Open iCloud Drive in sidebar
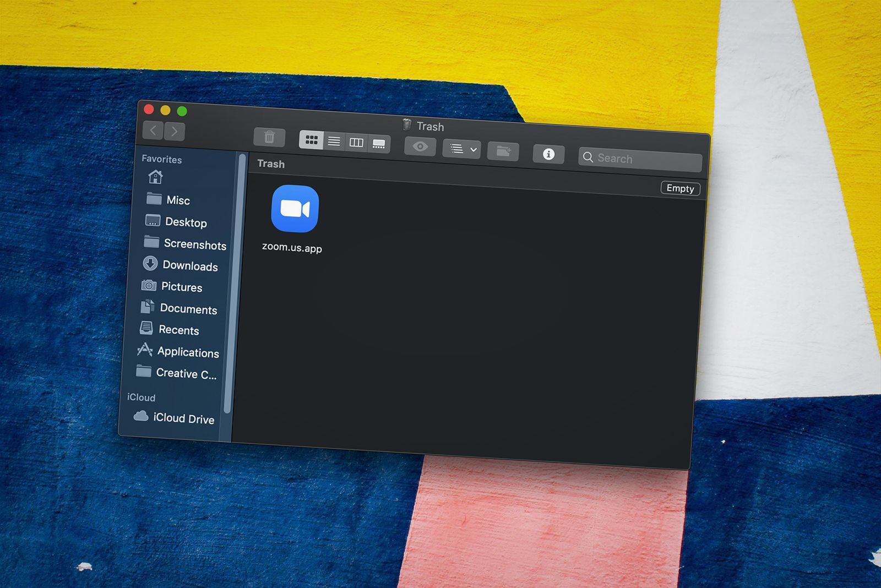This screenshot has width=881, height=588. [x=174, y=418]
